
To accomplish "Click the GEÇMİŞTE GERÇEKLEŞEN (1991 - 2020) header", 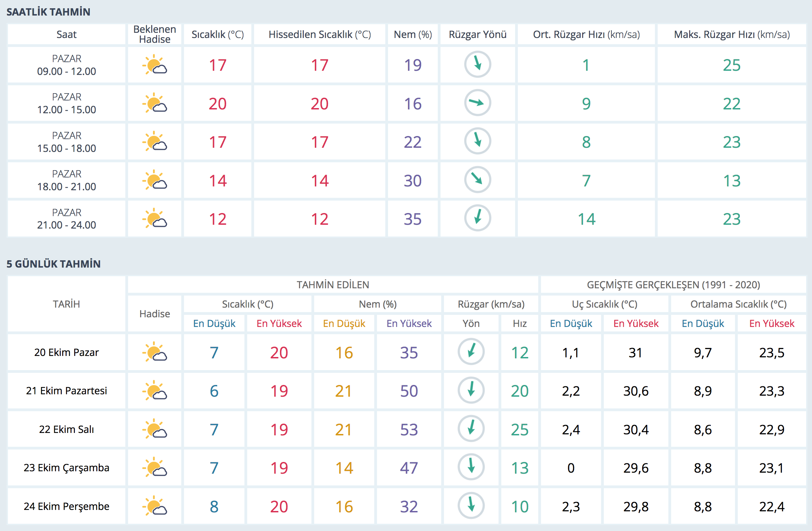I will (673, 285).
